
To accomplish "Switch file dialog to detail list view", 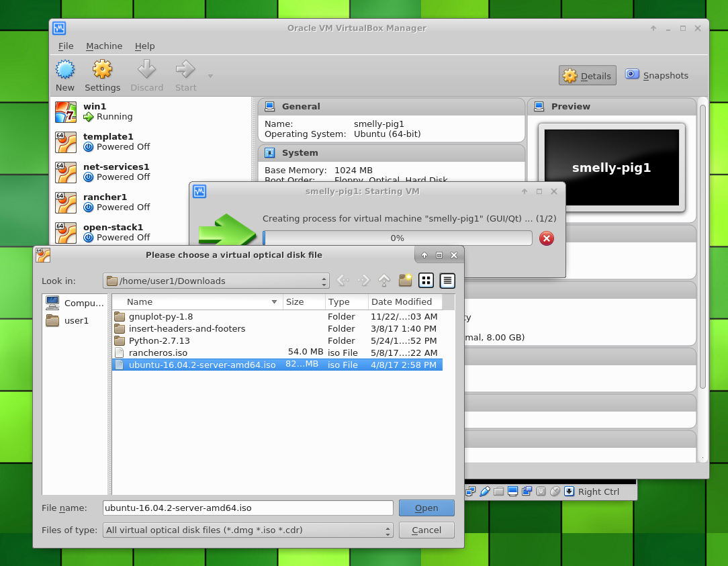I will 447,281.
